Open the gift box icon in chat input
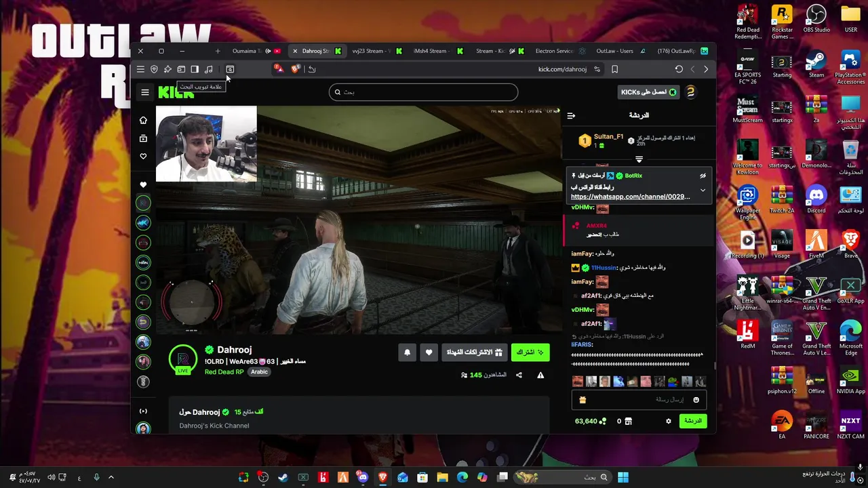This screenshot has width=868, height=488. (x=583, y=400)
